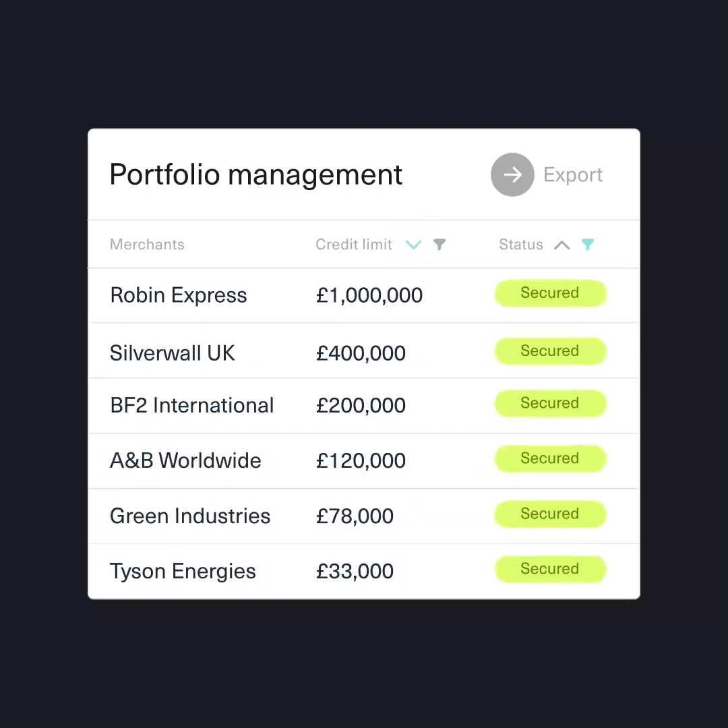Select the Status column header
728x728 pixels.
pos(520,244)
